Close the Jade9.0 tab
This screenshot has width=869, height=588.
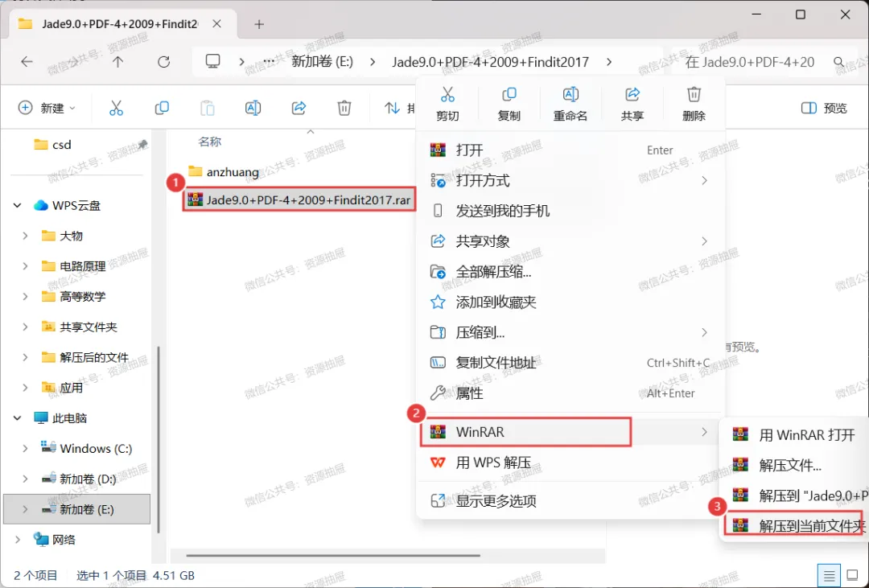pyautogui.click(x=216, y=24)
